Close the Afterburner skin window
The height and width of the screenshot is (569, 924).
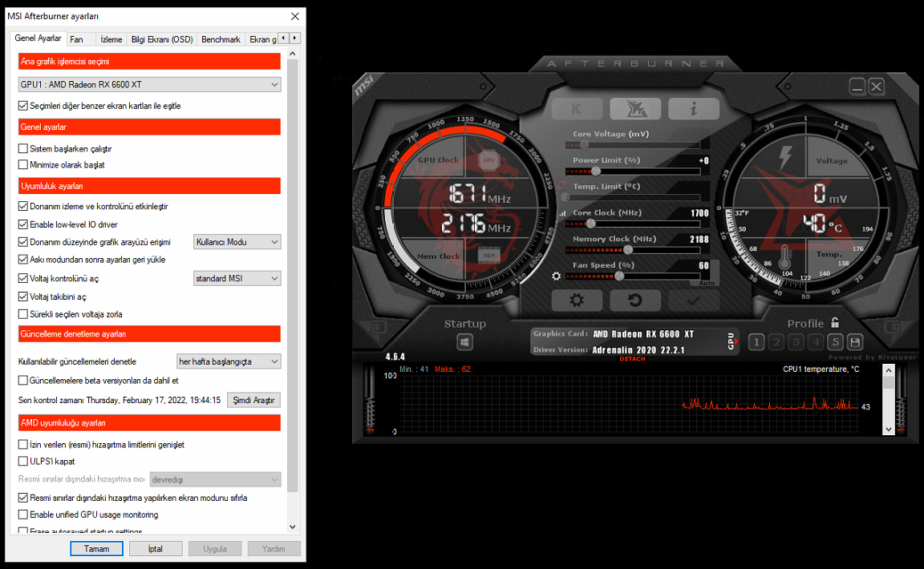pos(876,87)
